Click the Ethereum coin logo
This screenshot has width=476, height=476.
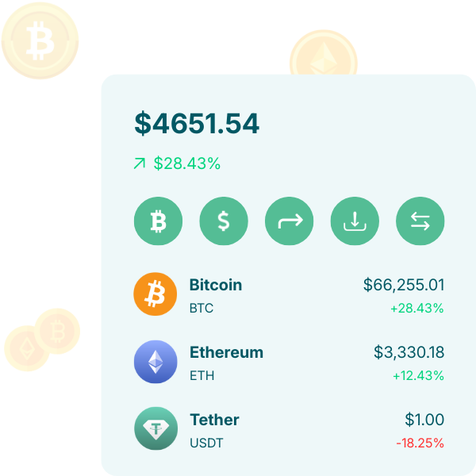pyautogui.click(x=155, y=362)
